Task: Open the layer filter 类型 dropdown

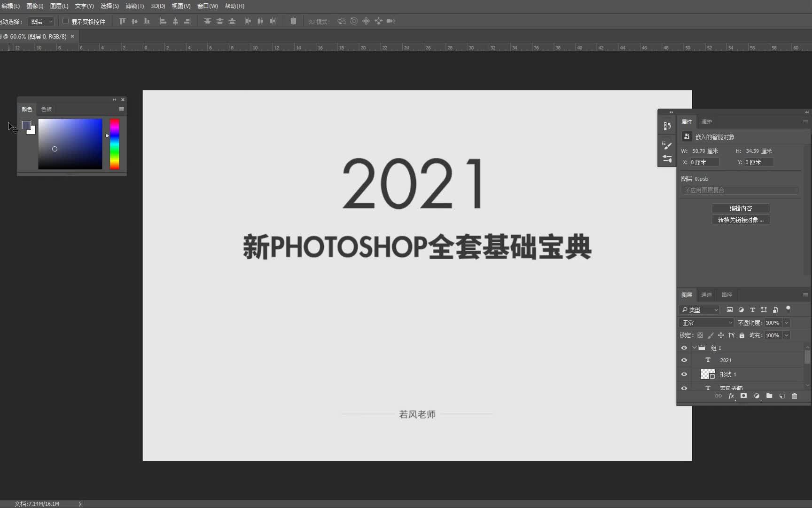Action: pyautogui.click(x=700, y=310)
